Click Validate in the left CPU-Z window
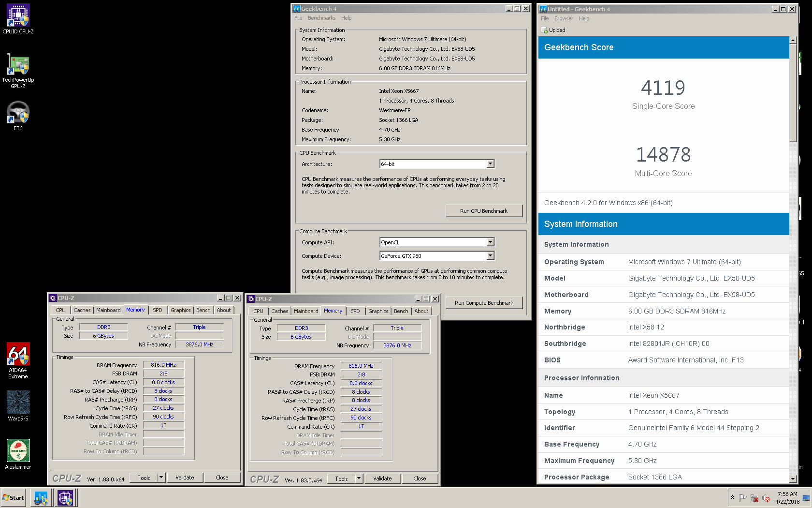The width and height of the screenshot is (812, 508). click(185, 478)
